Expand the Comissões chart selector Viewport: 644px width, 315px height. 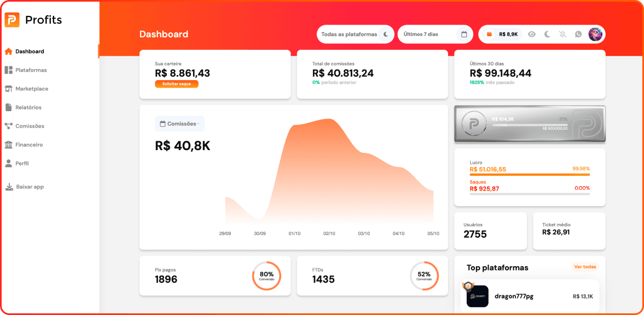click(179, 124)
